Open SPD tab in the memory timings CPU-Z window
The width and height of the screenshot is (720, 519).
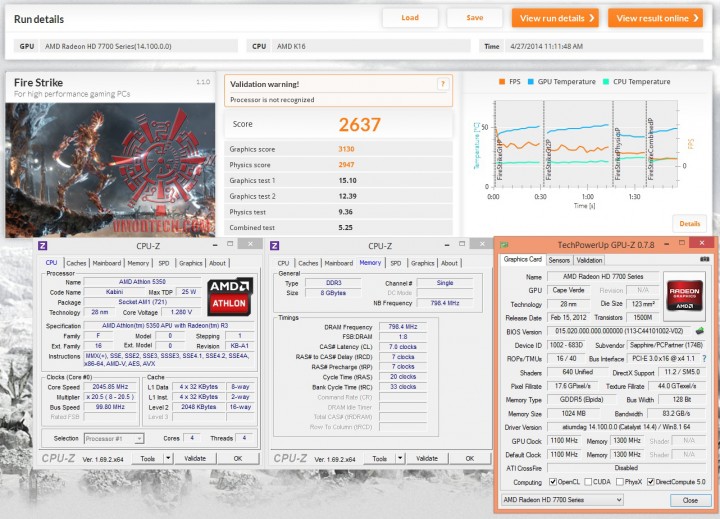[x=396, y=263]
